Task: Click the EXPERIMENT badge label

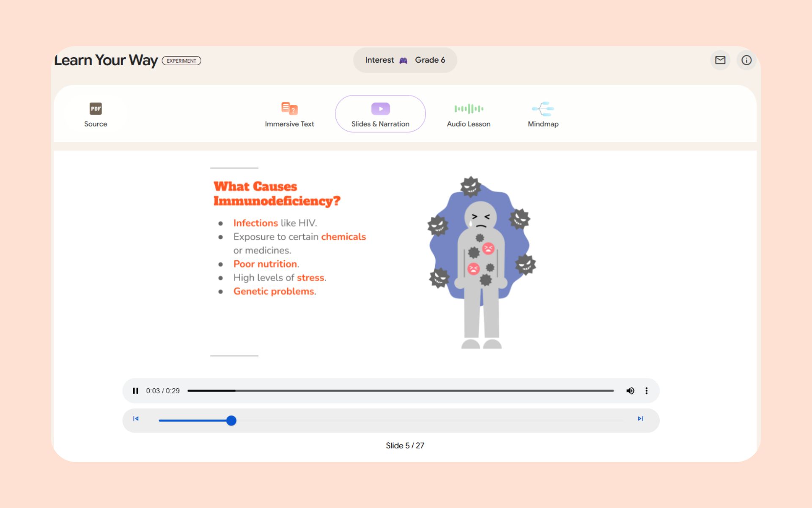Action: click(x=181, y=61)
